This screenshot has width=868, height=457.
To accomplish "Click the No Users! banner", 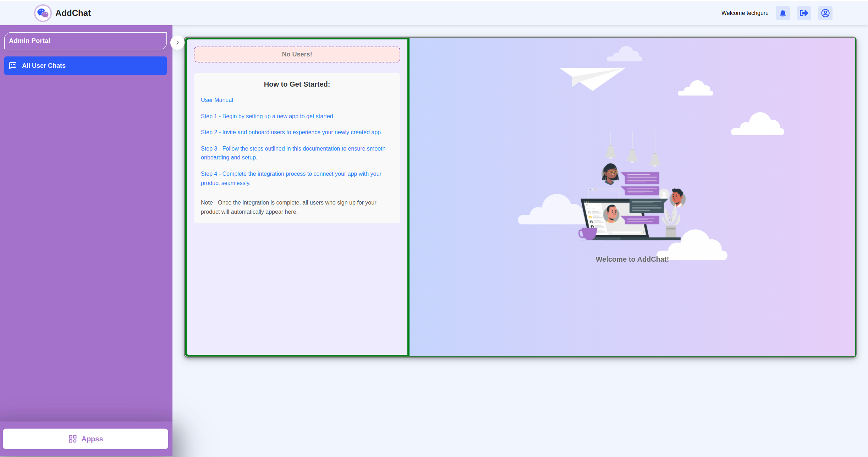I will click(297, 54).
